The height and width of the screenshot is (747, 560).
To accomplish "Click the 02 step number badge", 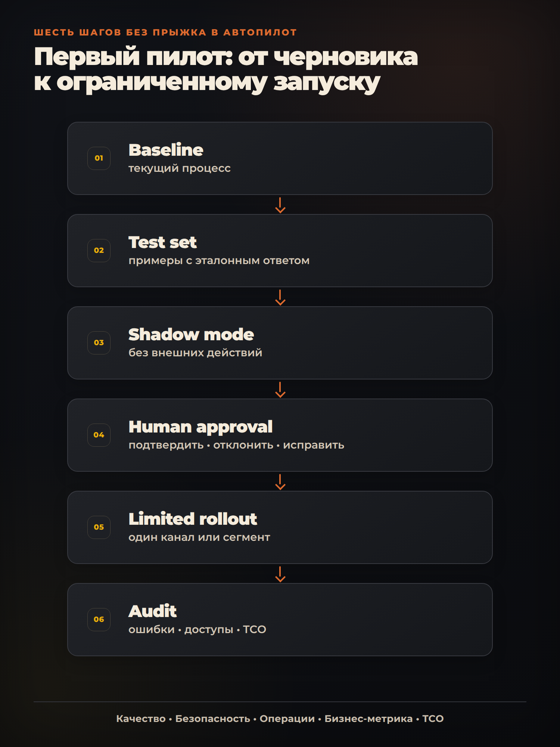I will coord(99,251).
